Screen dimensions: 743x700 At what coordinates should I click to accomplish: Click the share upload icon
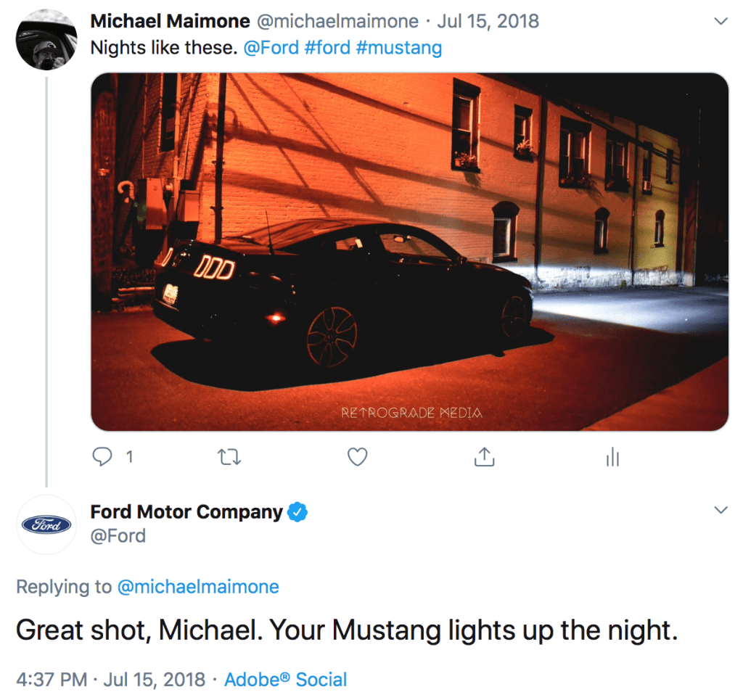coord(484,456)
